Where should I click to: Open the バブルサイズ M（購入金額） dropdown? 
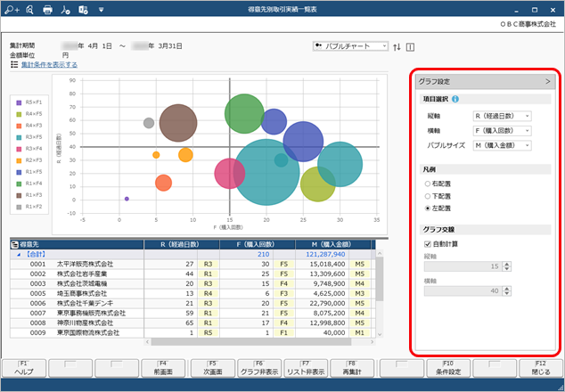click(x=502, y=145)
